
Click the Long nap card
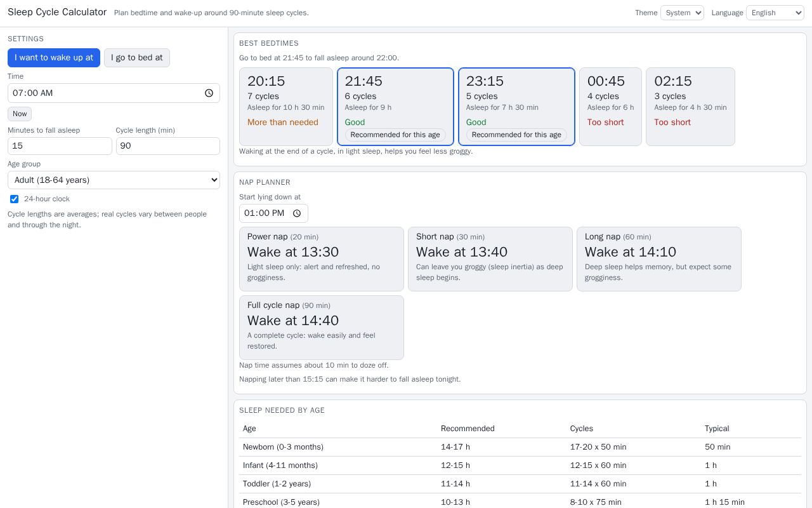coord(659,259)
